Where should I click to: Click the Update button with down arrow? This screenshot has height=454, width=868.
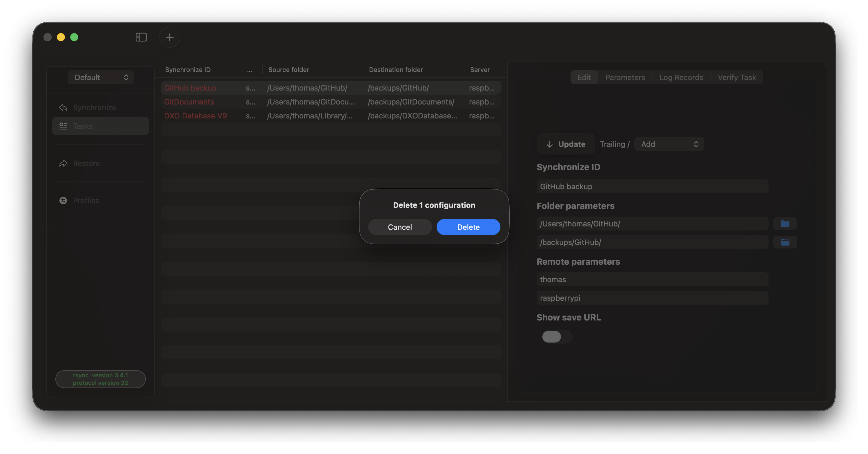click(x=565, y=144)
